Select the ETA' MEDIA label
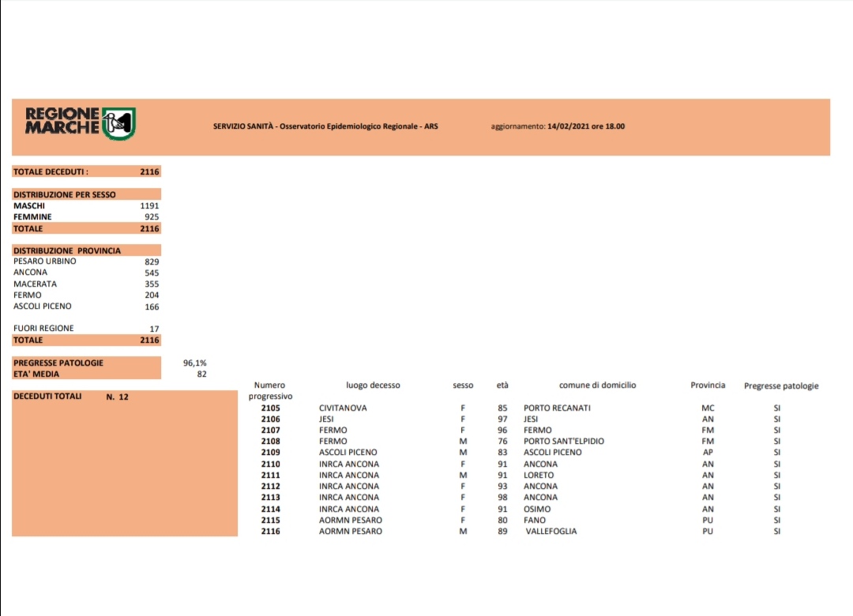This screenshot has width=853, height=616. (x=36, y=374)
